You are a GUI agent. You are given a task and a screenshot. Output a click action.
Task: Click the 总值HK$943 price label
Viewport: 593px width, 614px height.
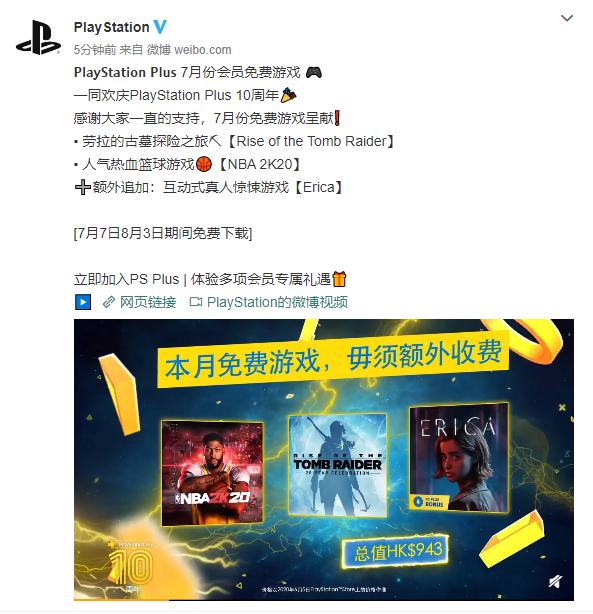[396, 552]
